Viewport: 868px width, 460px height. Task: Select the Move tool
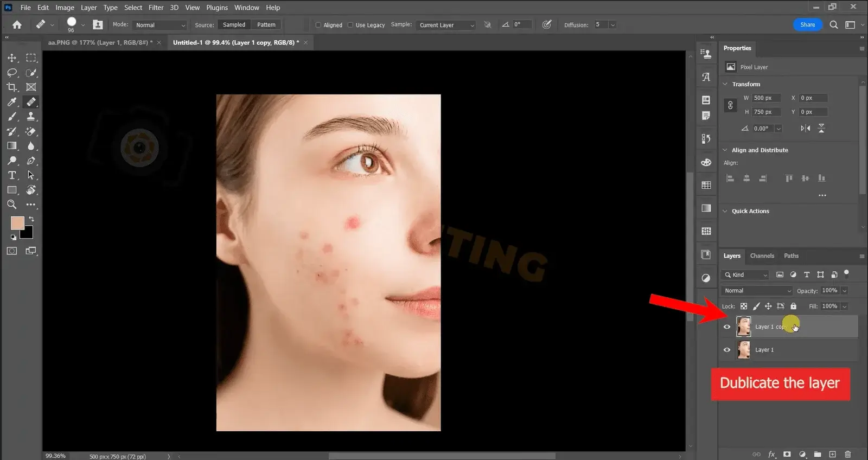12,58
